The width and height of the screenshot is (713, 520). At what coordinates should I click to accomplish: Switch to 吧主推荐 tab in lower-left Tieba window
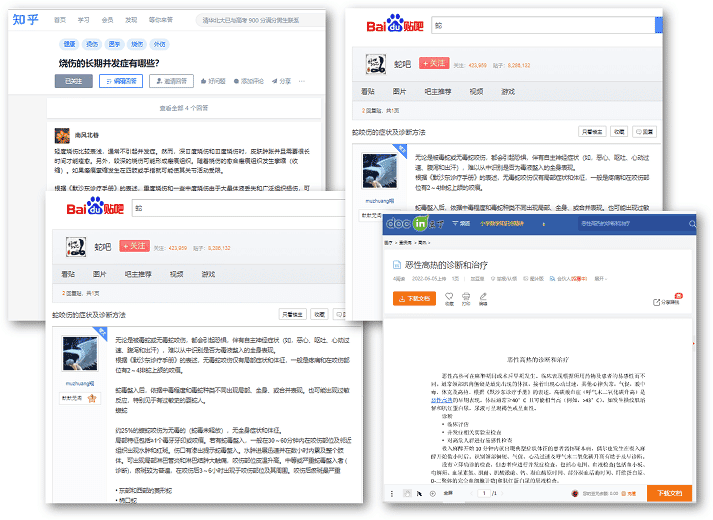[x=138, y=274]
